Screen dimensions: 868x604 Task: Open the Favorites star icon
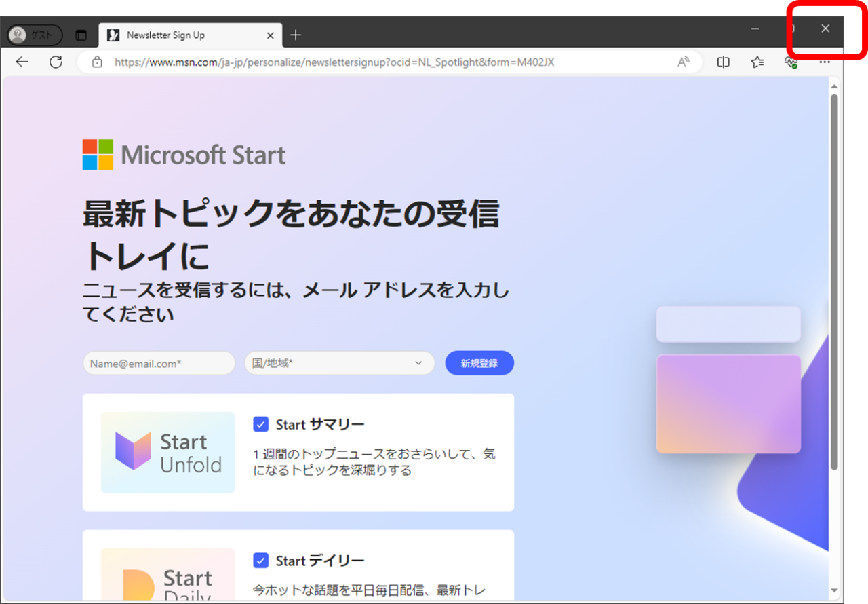[x=757, y=62]
